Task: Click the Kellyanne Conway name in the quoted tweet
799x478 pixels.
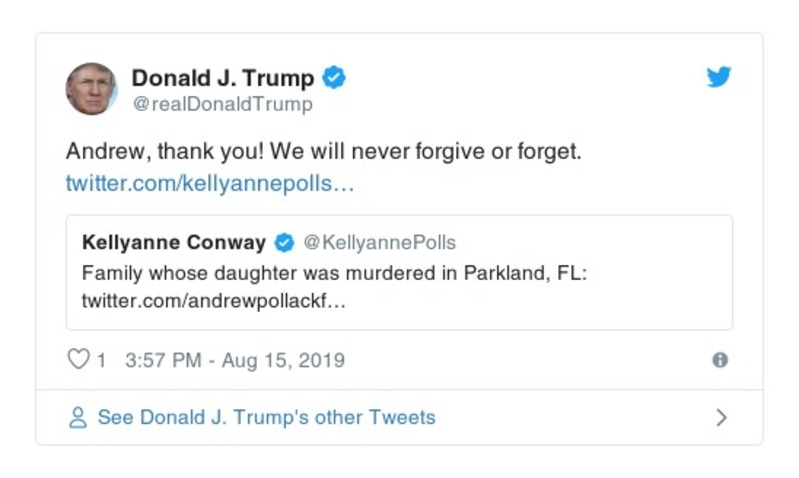Action: pos(174,243)
